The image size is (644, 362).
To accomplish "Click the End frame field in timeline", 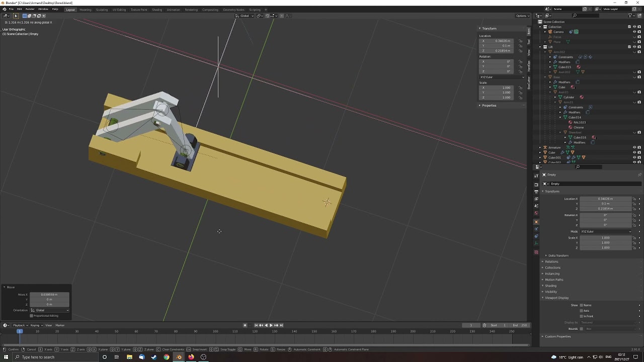I will coord(519,325).
